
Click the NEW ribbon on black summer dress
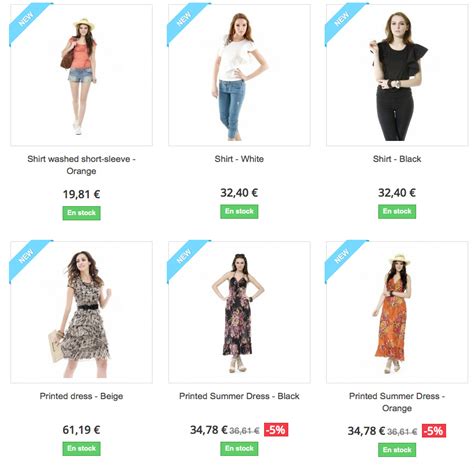[x=184, y=257]
